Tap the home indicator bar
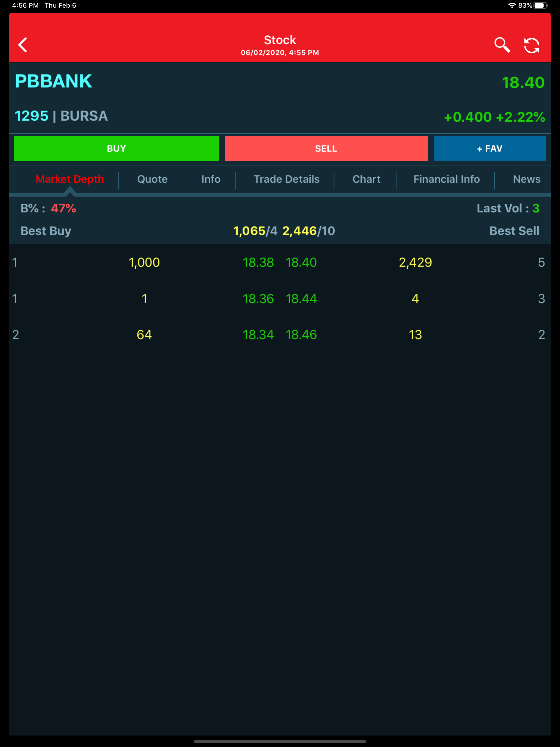This screenshot has height=747, width=560. [280, 742]
